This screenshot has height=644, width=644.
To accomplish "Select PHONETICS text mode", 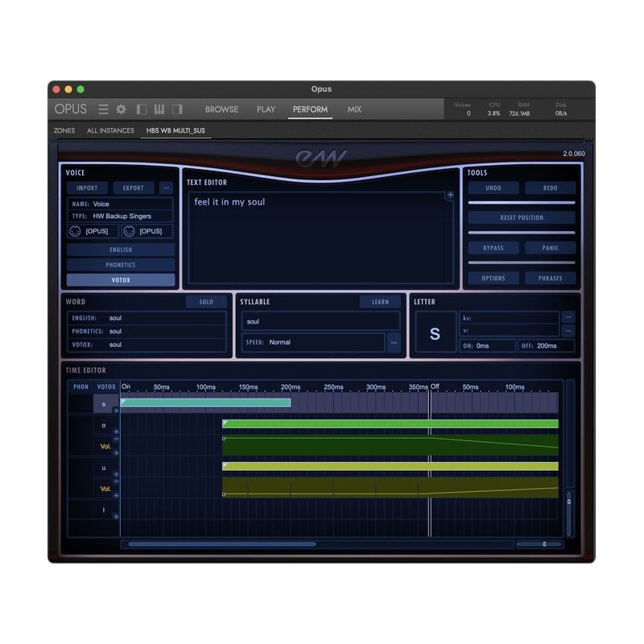I will (x=121, y=265).
